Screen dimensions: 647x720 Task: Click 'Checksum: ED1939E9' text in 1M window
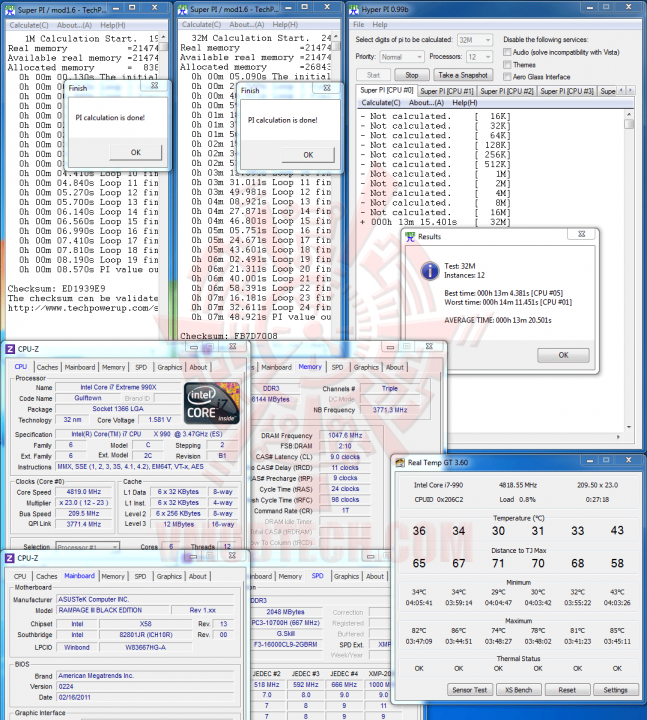coord(56,289)
